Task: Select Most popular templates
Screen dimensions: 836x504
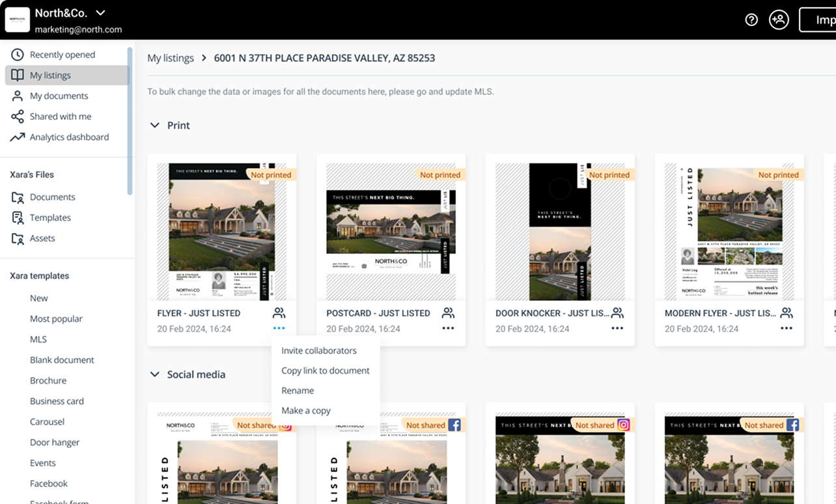Action: [x=56, y=318]
